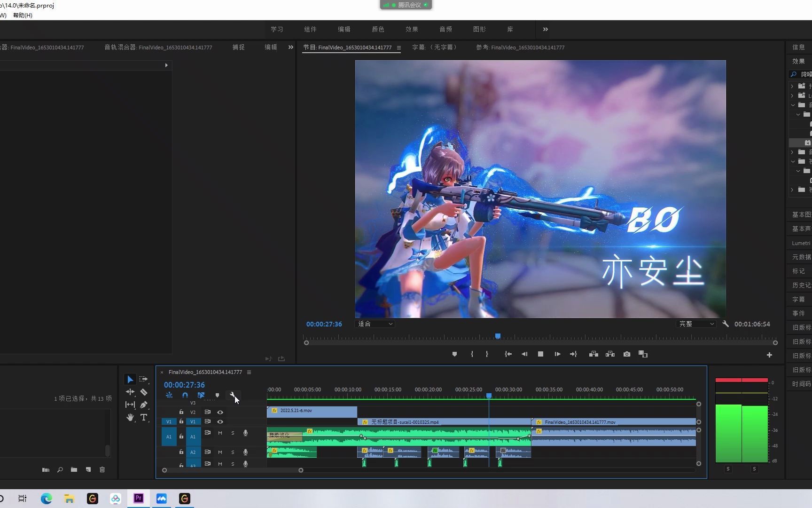
Task: Toggle sequence nest insert mode
Action: pyautogui.click(x=169, y=395)
